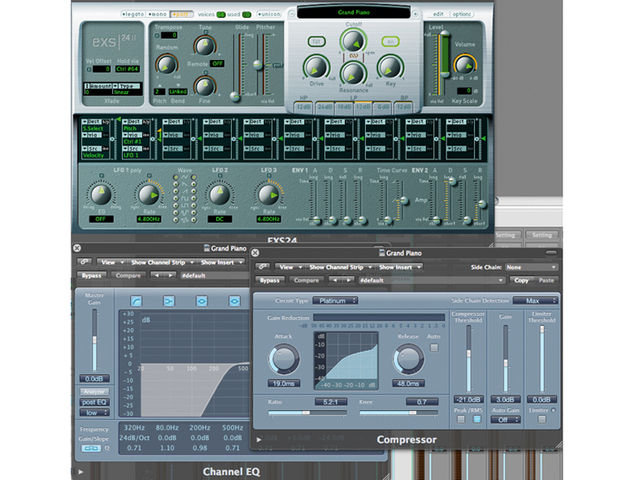Click the Channel EQ link icon
Viewport: 640px width, 480px height.
tap(84, 262)
